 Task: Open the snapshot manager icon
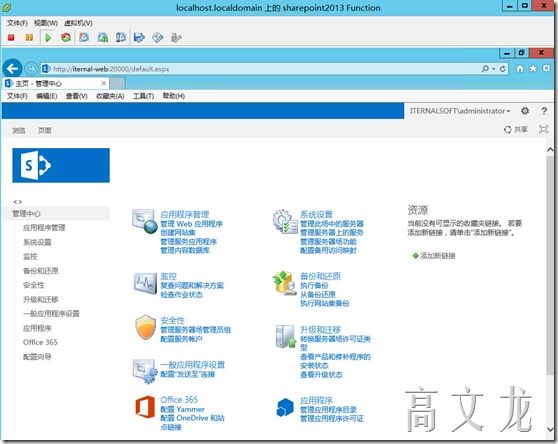121,37
